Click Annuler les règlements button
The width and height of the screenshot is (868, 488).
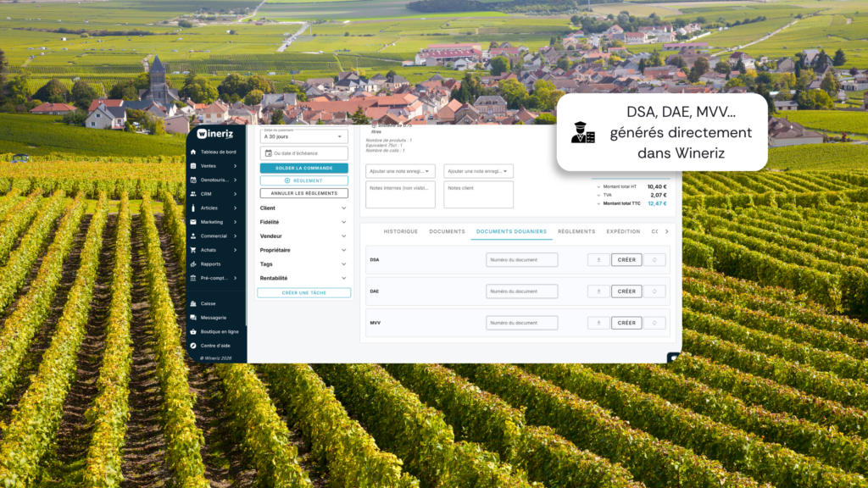point(304,194)
